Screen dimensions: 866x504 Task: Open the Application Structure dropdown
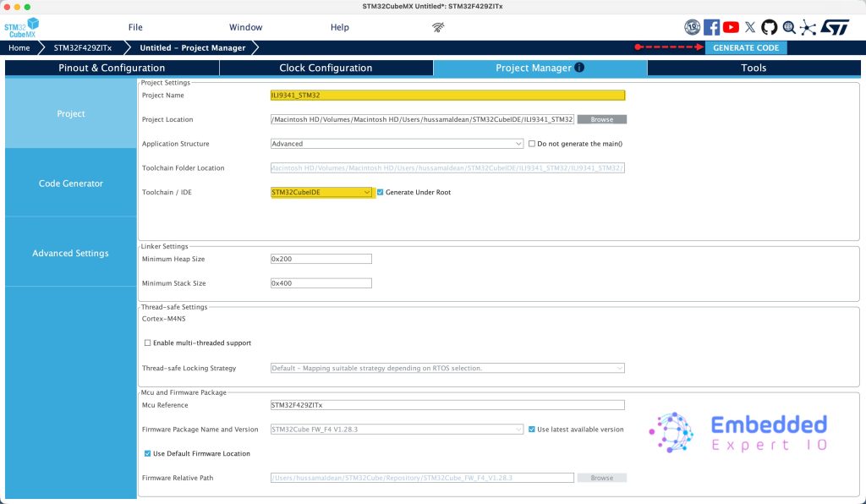click(397, 144)
